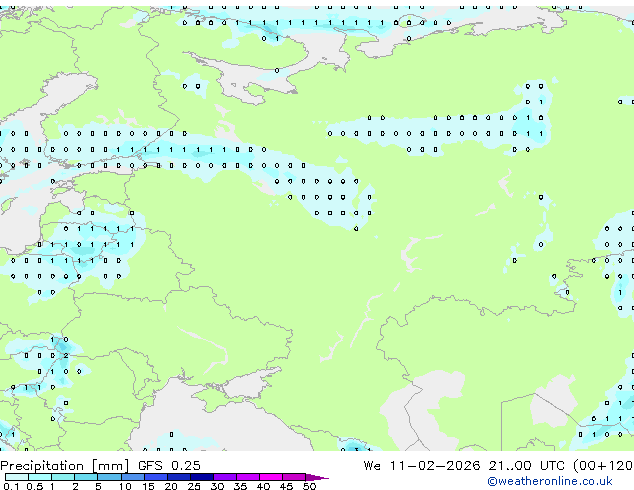Click the "21..00 UTC" time text
The height and width of the screenshot is (490, 634).
tap(526, 466)
